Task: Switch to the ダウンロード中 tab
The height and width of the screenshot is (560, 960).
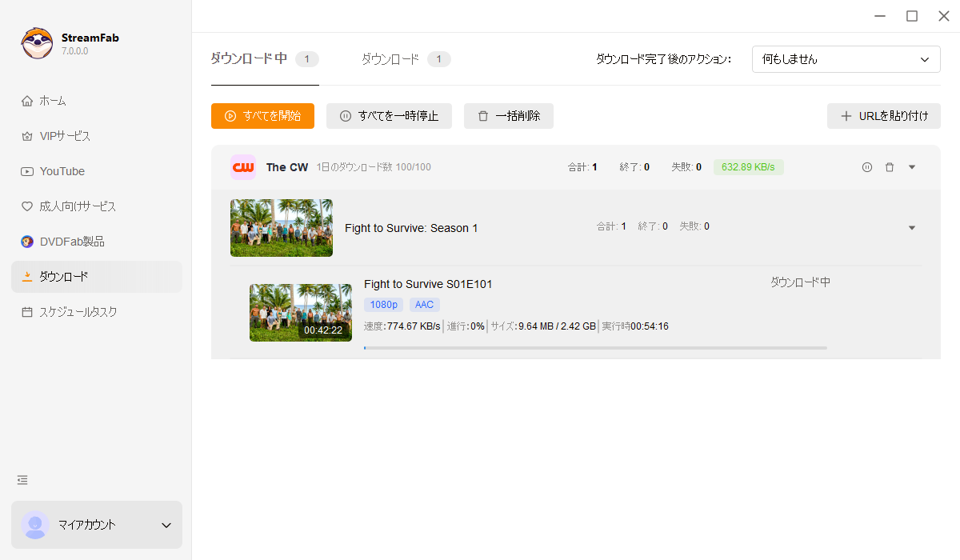Action: [249, 59]
